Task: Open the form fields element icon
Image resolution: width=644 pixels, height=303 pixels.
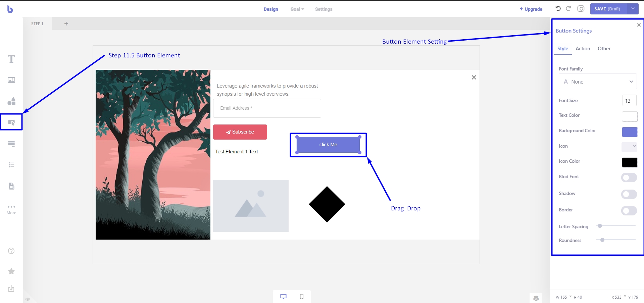Action: [x=11, y=144]
